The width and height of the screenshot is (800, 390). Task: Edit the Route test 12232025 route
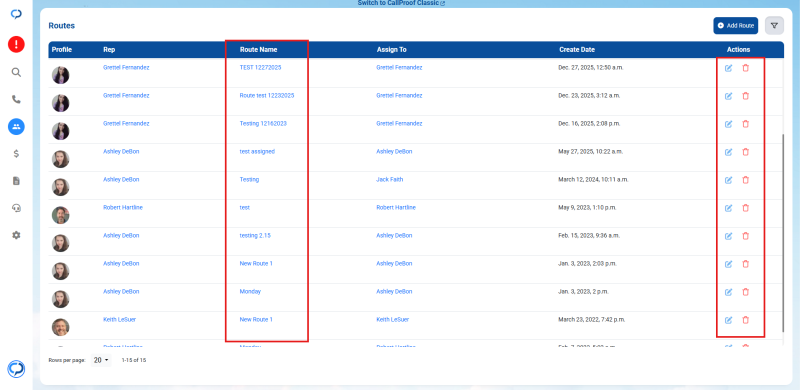729,96
